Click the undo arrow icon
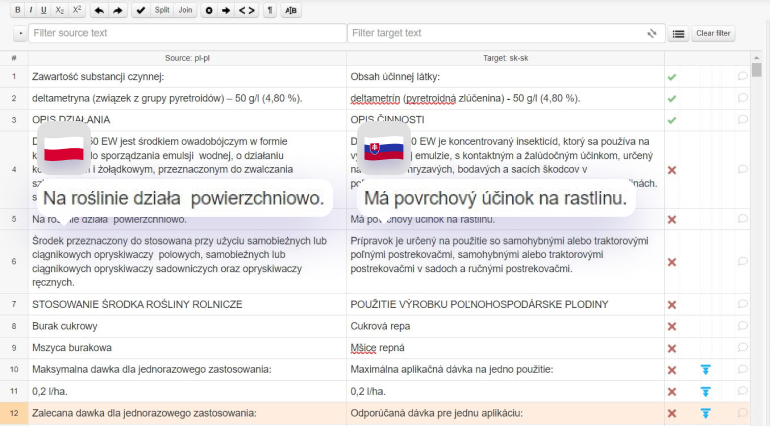770x427 pixels. (x=98, y=10)
